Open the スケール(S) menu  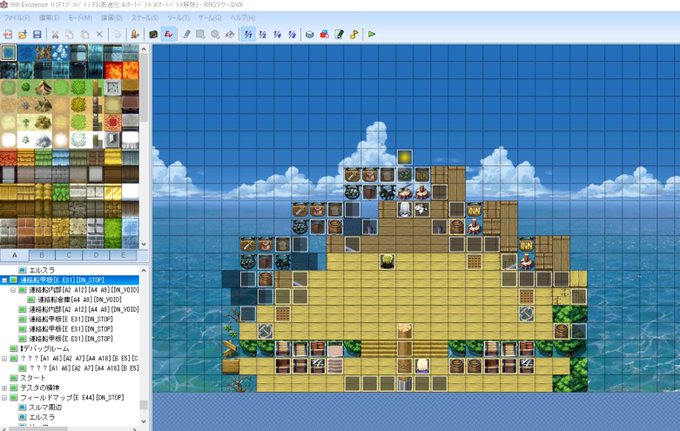pyautogui.click(x=145, y=18)
